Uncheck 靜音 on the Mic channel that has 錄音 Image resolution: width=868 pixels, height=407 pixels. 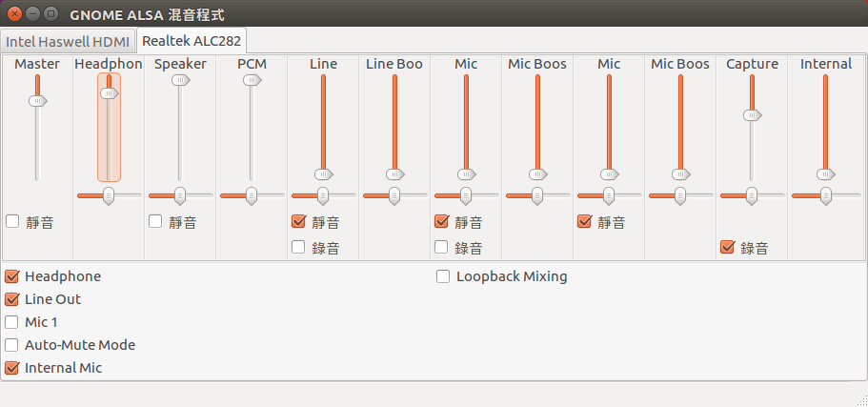[441, 221]
